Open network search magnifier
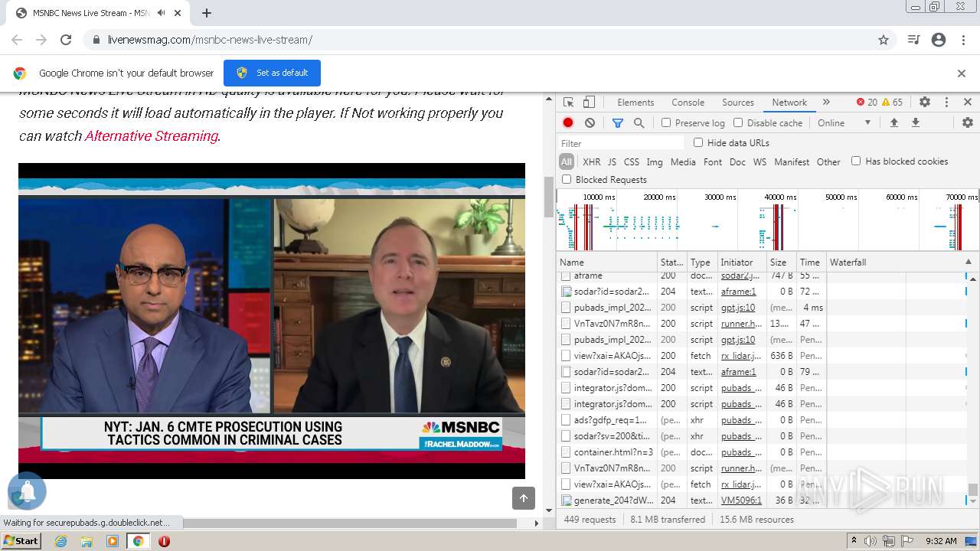The width and height of the screenshot is (980, 551). (639, 122)
